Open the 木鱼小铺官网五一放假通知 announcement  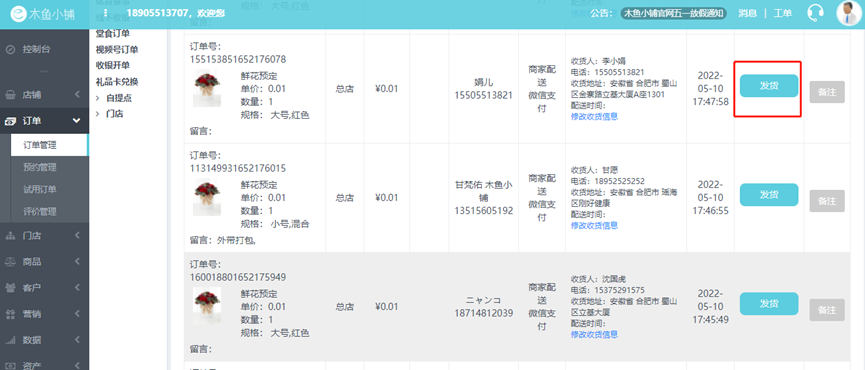(x=674, y=13)
